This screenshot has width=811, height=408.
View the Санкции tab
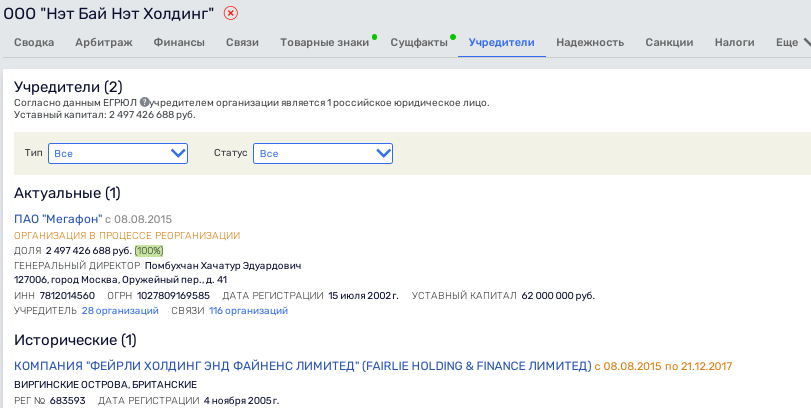point(669,43)
